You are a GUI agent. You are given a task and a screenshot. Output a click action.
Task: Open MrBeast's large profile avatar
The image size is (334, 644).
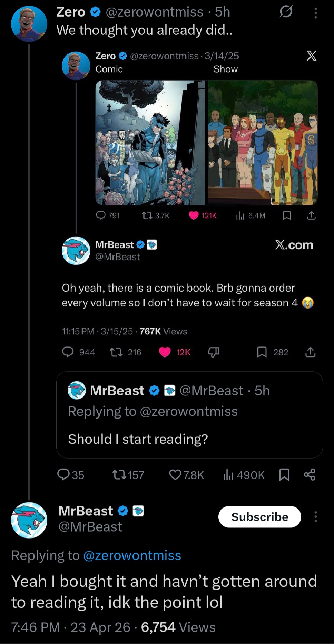click(29, 520)
